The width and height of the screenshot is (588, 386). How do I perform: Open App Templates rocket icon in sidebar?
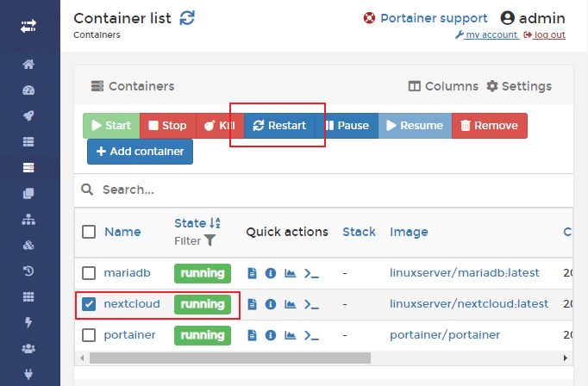point(28,115)
